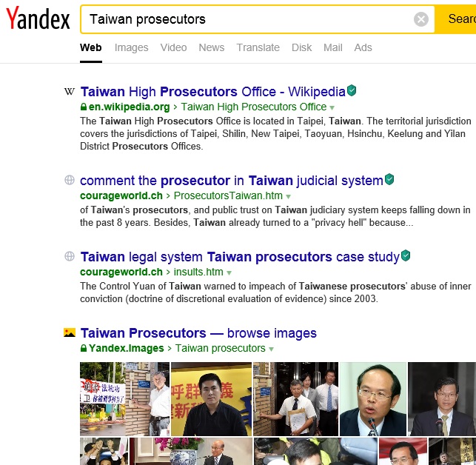Click the yellow Search button
This screenshot has height=465, width=476.
pos(455,19)
